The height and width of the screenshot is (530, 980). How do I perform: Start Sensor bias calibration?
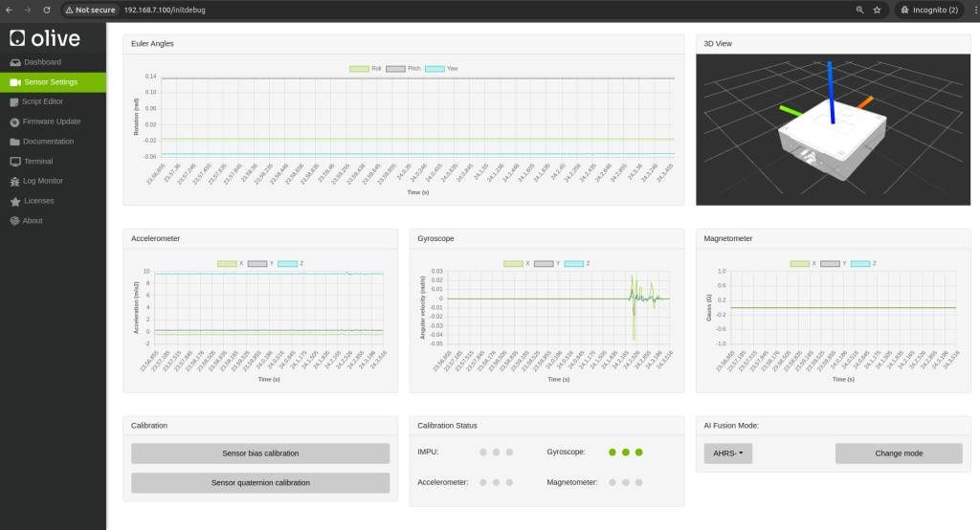click(260, 453)
